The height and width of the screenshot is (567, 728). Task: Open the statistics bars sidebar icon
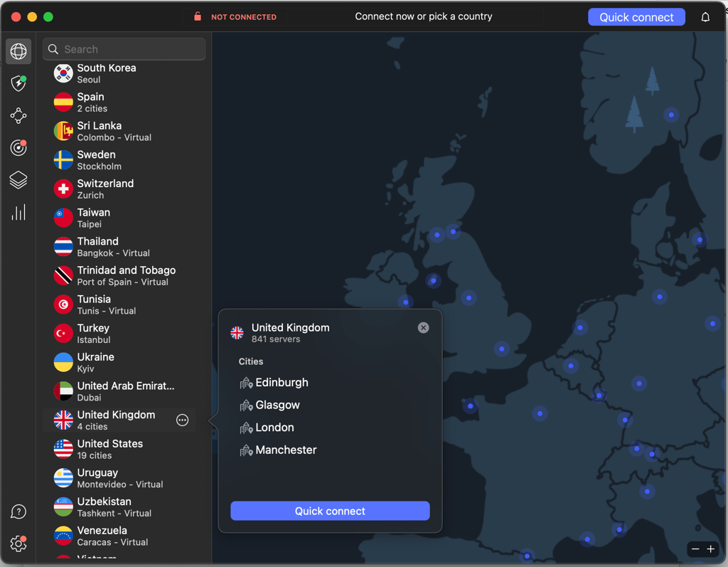pyautogui.click(x=18, y=213)
